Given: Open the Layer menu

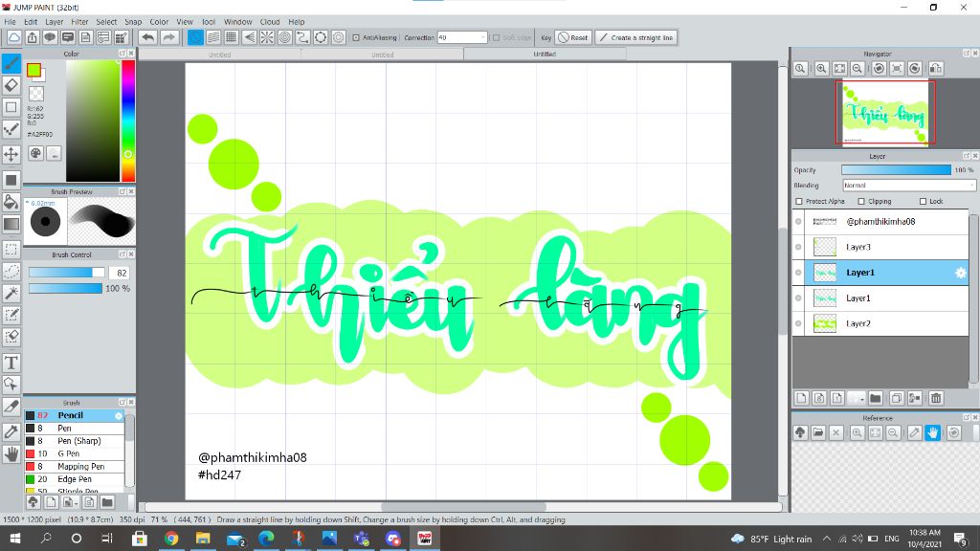Looking at the screenshot, I should tap(55, 21).
